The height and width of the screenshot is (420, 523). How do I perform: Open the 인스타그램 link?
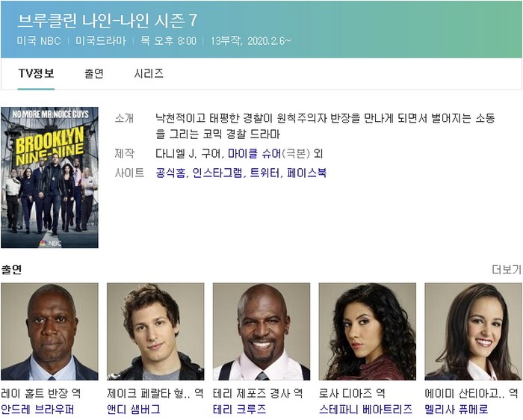pyautogui.click(x=217, y=173)
